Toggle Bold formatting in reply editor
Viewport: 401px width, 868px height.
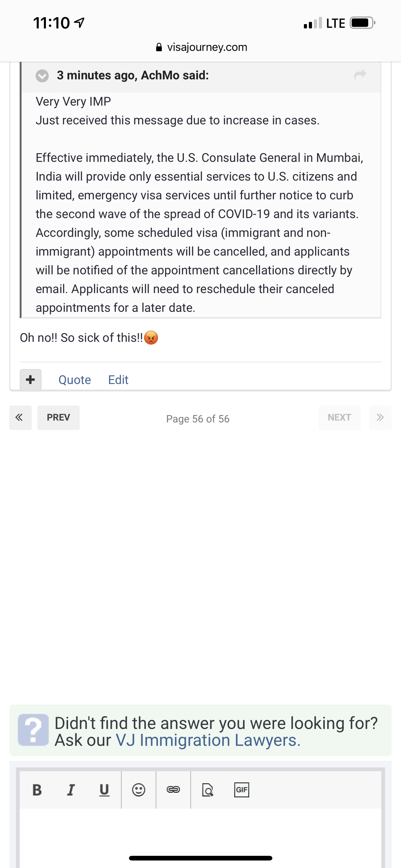pos(37,790)
